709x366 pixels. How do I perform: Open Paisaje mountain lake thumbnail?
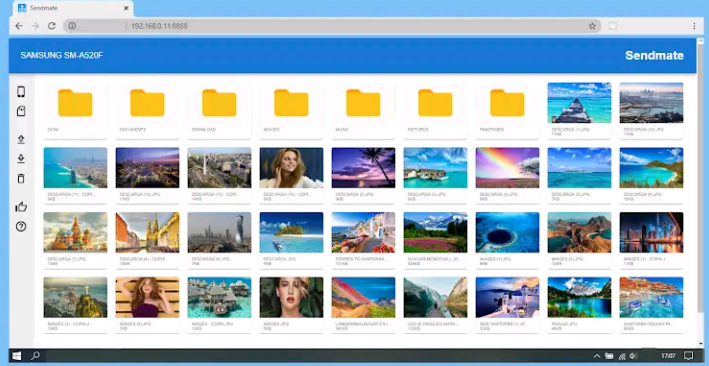click(579, 297)
